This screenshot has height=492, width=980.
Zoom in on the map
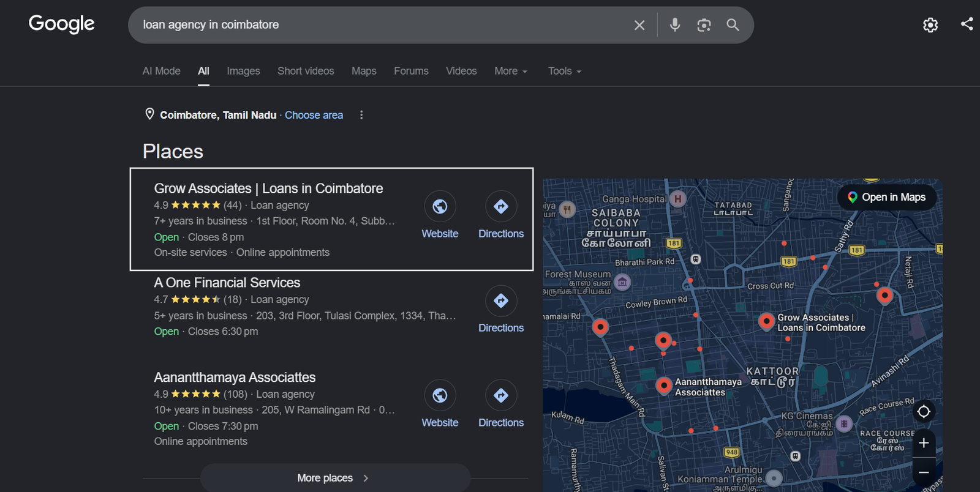coord(924,443)
